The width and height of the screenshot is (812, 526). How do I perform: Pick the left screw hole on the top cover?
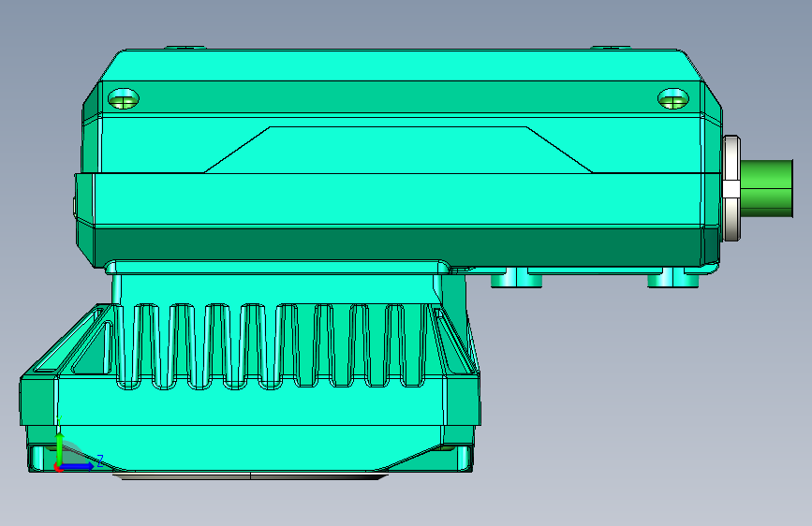[x=124, y=98]
